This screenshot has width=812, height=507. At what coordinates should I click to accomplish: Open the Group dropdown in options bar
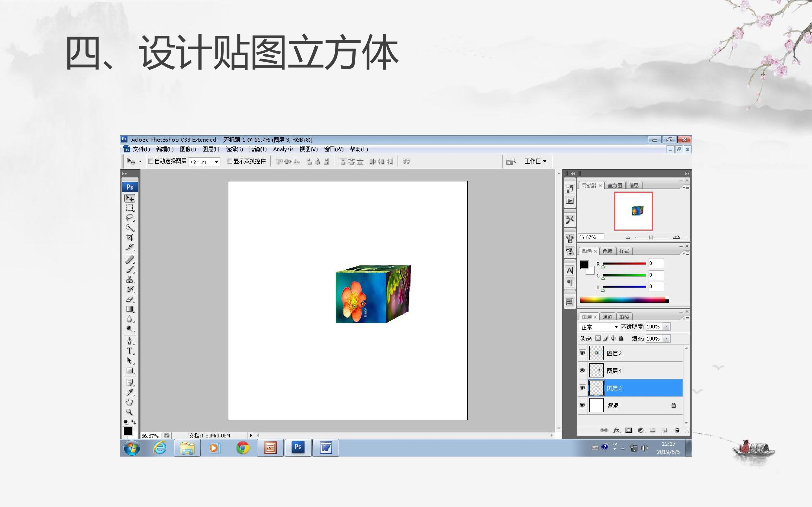point(204,162)
